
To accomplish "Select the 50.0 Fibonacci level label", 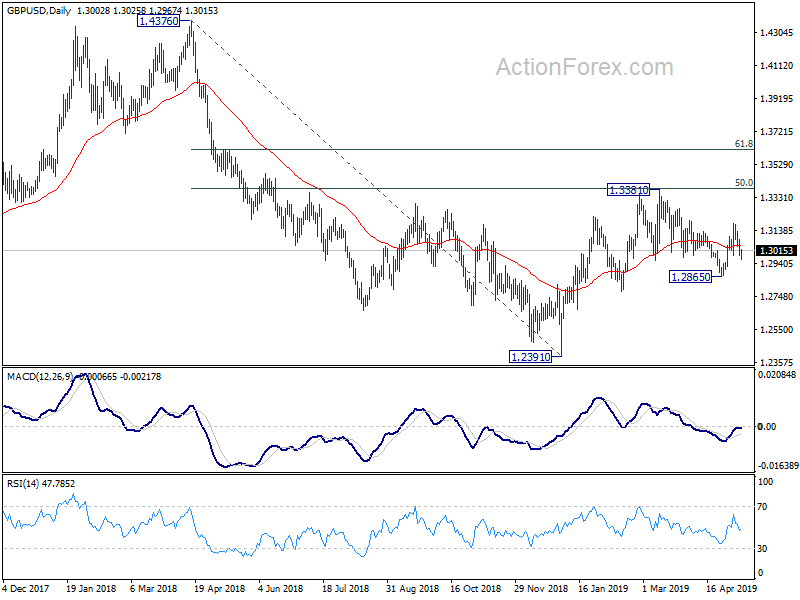I will (x=743, y=183).
